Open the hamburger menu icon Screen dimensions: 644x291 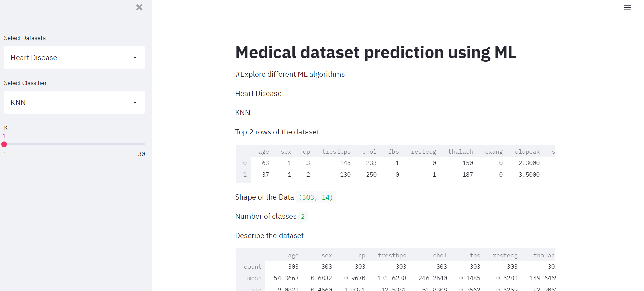[x=627, y=8]
